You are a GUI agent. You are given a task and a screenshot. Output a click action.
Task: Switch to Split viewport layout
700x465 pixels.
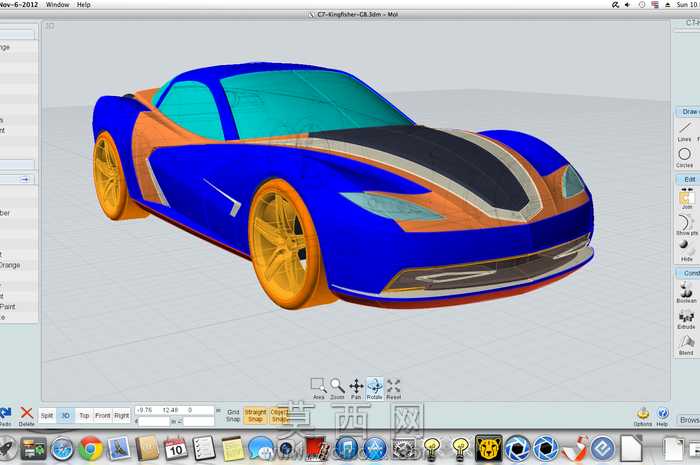[47, 415]
